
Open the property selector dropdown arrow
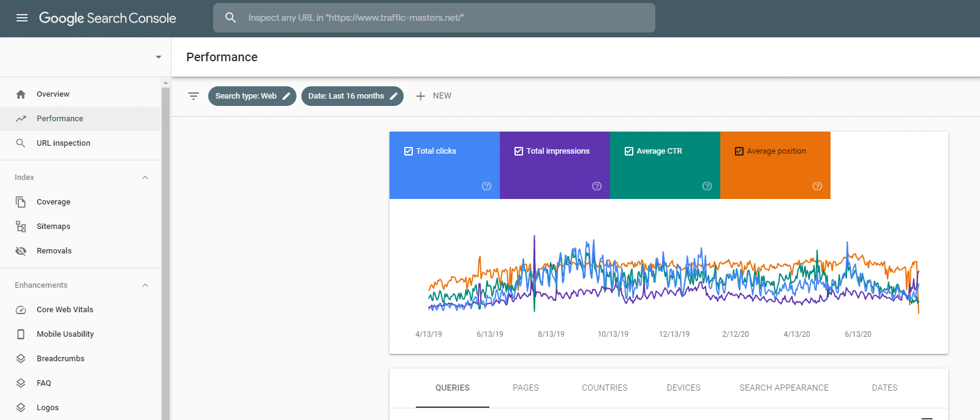[159, 57]
